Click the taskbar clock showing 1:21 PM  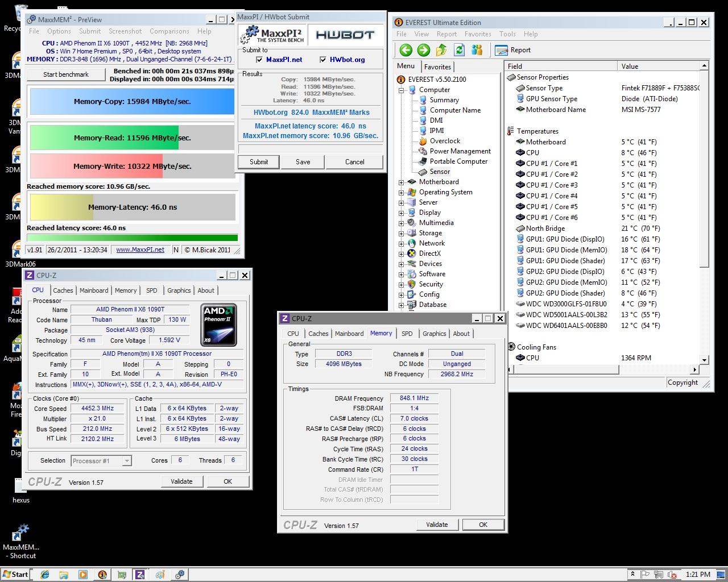point(698,575)
